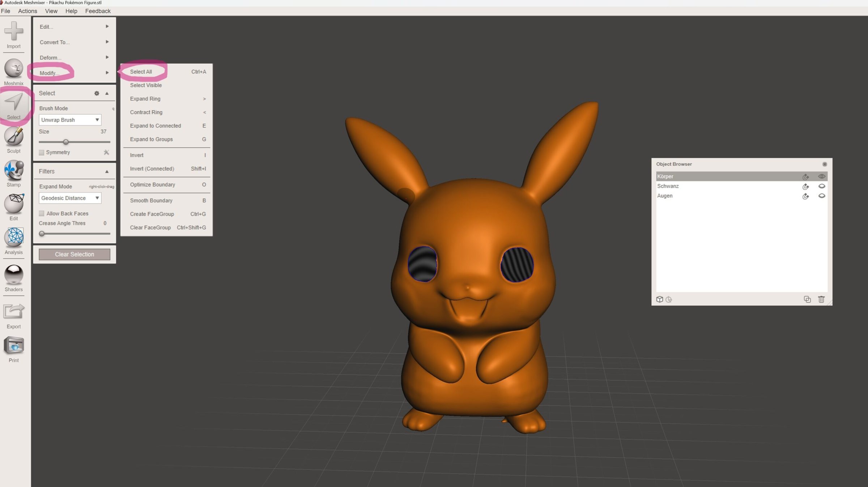This screenshot has height=487, width=868.
Task: Open the Actions menu
Action: [27, 11]
